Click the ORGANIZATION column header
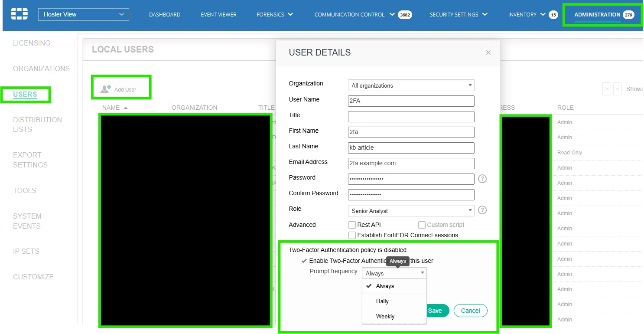This screenshot has width=644, height=334. [x=195, y=108]
